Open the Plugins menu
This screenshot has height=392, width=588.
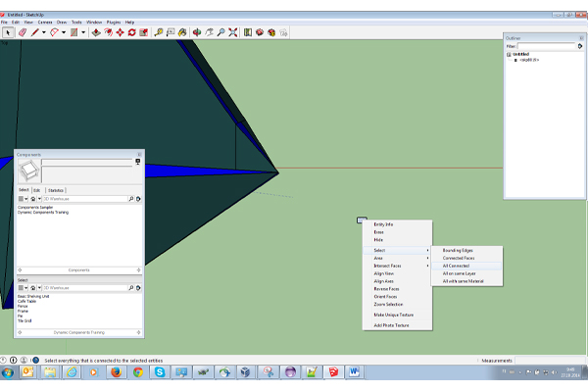click(x=114, y=21)
